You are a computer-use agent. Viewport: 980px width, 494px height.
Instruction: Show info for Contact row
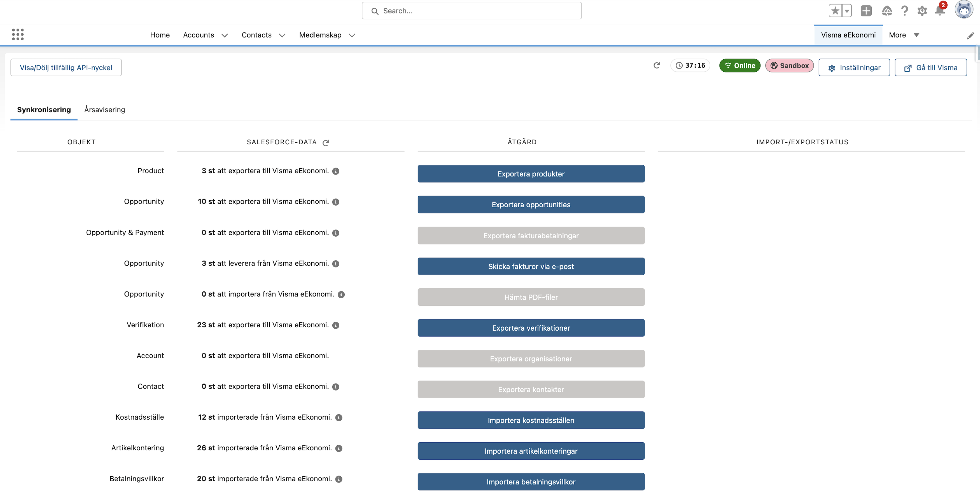pos(335,387)
